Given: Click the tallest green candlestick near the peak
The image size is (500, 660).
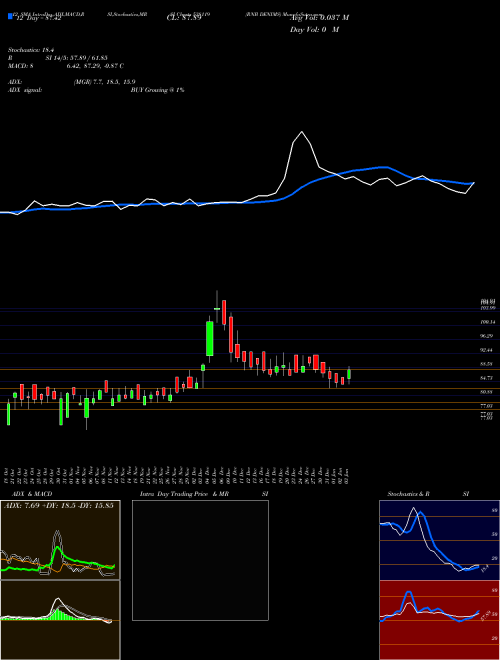Looking at the screenshot, I should click(210, 339).
